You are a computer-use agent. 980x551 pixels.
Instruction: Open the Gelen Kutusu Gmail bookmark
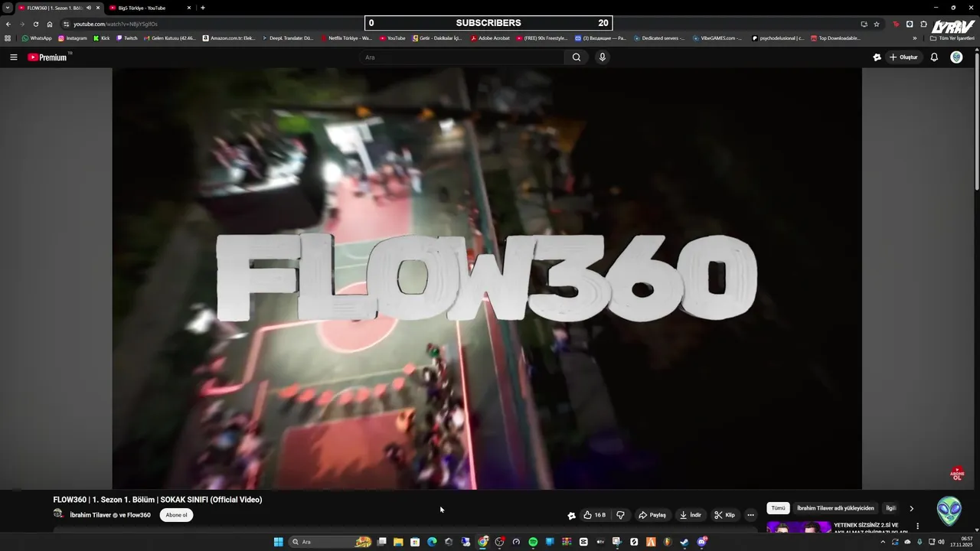click(170, 38)
